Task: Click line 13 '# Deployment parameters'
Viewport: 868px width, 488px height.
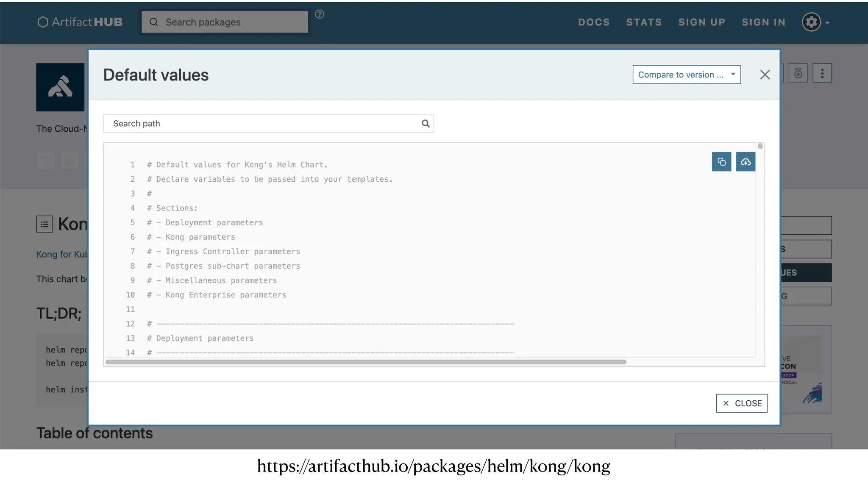Action: pos(200,338)
